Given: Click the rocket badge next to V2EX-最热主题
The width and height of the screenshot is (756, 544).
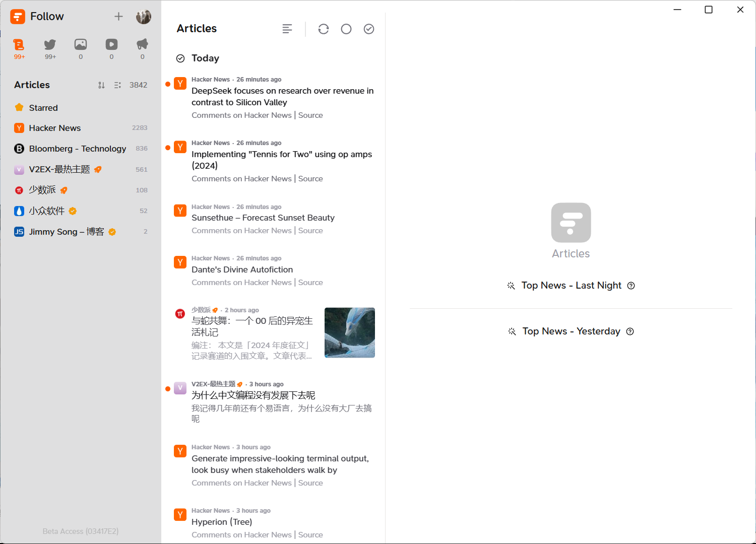Looking at the screenshot, I should (x=98, y=170).
